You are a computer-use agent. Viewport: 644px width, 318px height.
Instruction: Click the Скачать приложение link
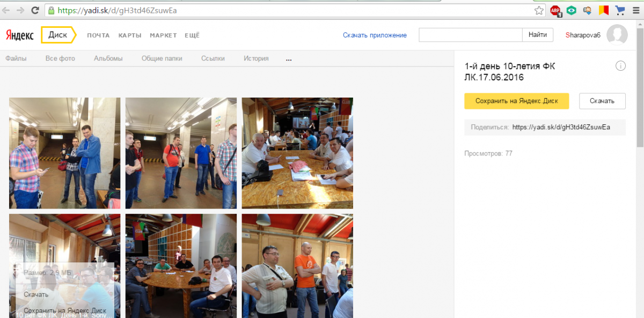click(x=375, y=35)
